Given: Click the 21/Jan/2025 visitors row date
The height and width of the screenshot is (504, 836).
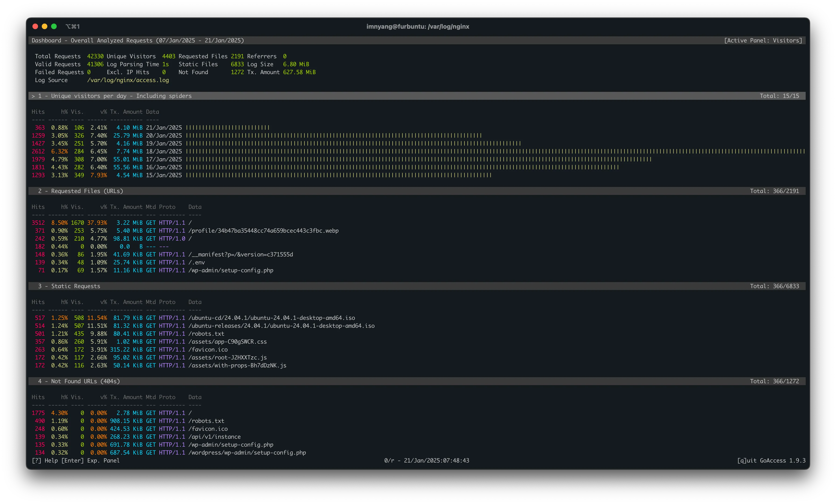Looking at the screenshot, I should click(x=164, y=128).
